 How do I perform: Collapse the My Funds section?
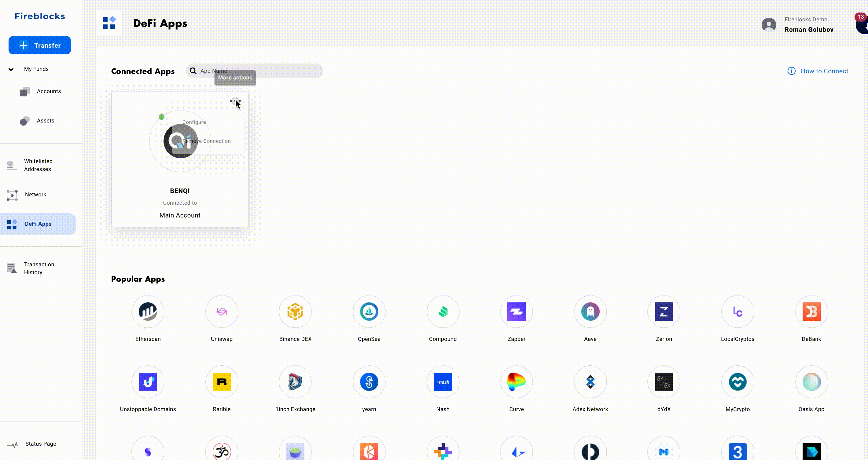[11, 69]
